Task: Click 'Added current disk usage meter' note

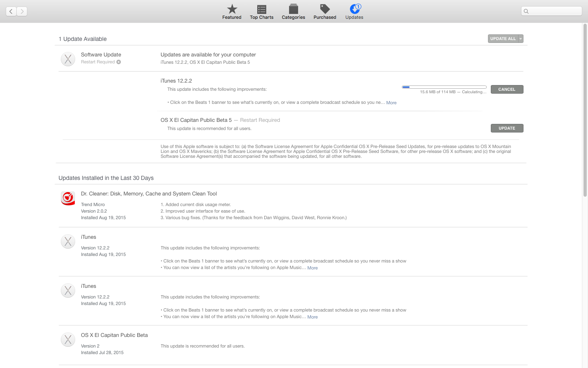Action: 196,205
